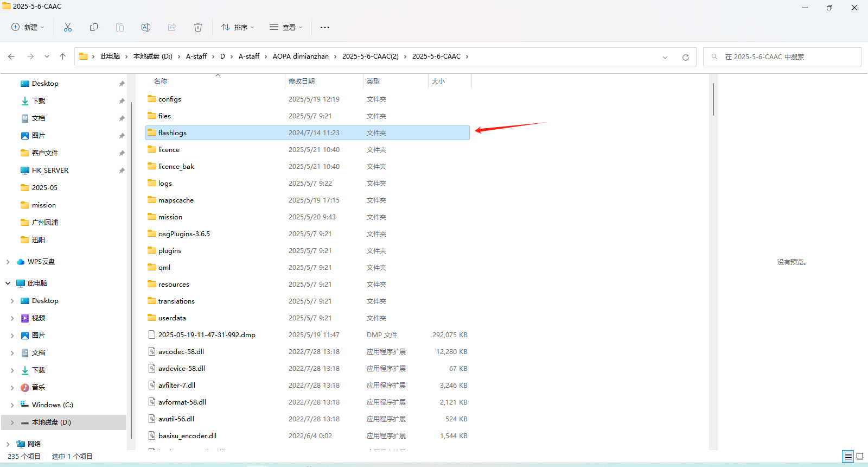Click the file list vertical scrollbar

(x=713, y=99)
